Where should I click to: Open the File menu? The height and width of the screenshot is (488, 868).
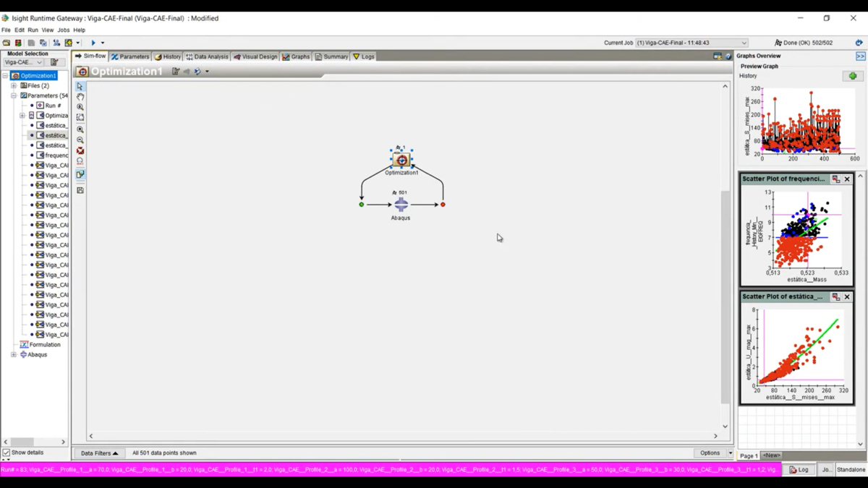[x=6, y=30]
